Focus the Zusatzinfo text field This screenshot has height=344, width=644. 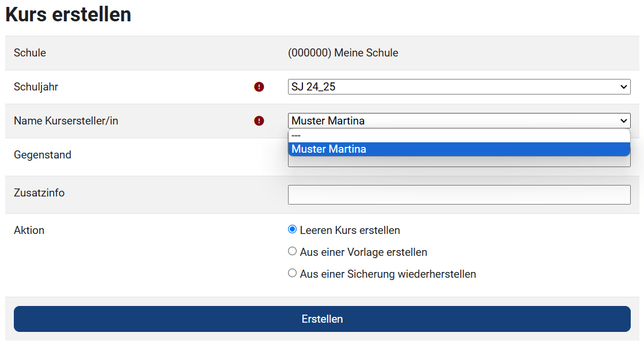(459, 195)
